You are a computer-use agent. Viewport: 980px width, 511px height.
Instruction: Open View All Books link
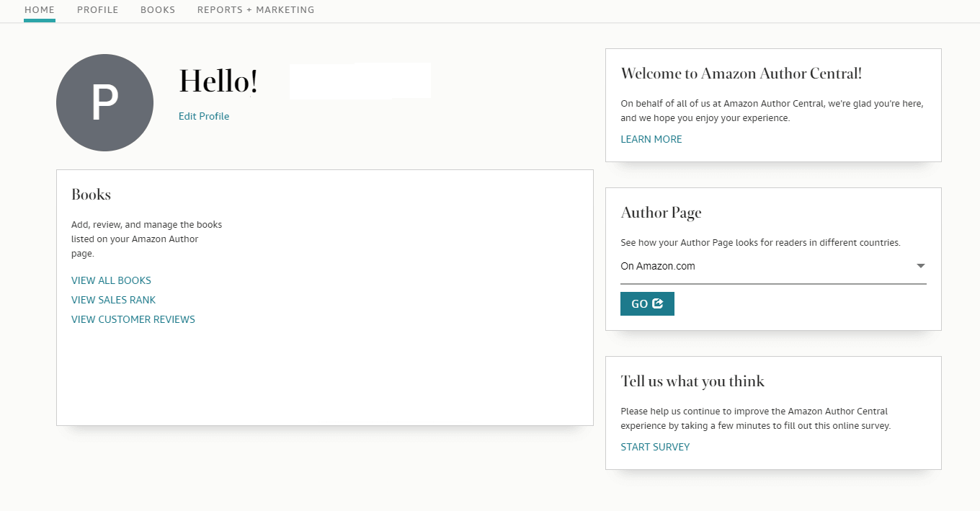click(111, 280)
